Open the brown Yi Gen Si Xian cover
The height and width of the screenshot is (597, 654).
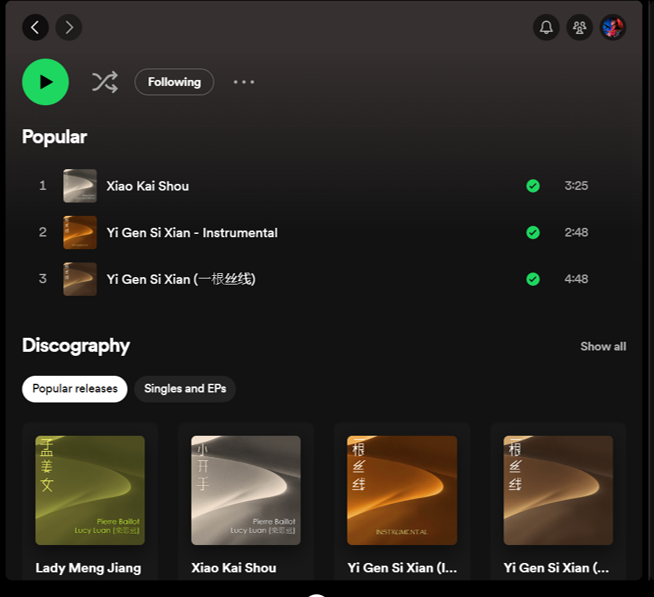558,490
